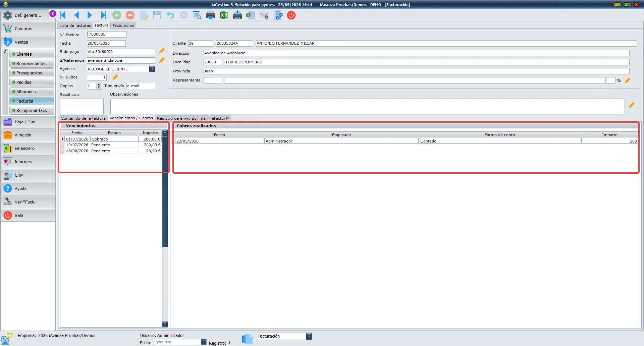Click the chat computer icon bottom-left
Screen dimensions: 644x346
pyautogui.click(x=7, y=339)
